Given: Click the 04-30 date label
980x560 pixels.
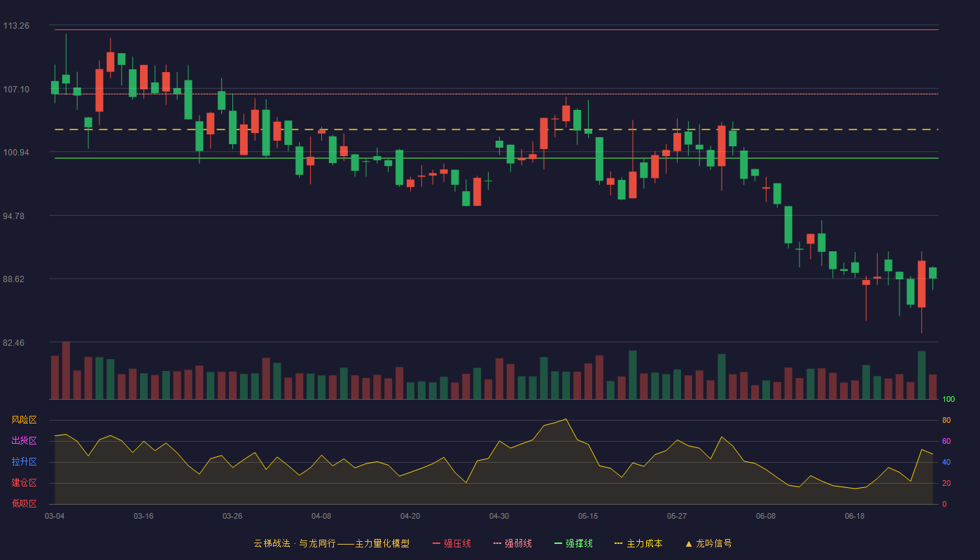Looking at the screenshot, I should (499, 516).
